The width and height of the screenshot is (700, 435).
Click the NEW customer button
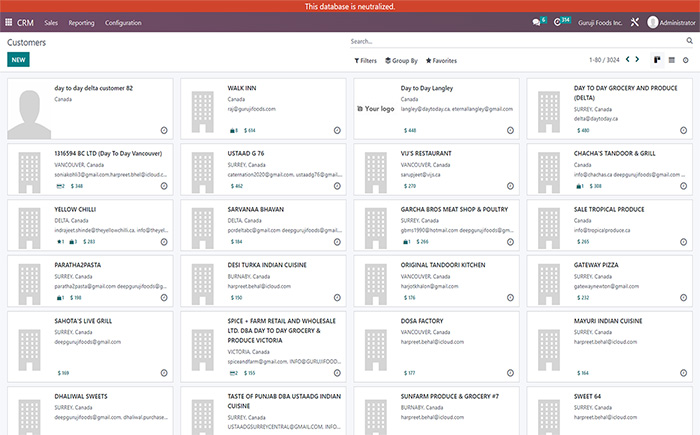point(18,60)
